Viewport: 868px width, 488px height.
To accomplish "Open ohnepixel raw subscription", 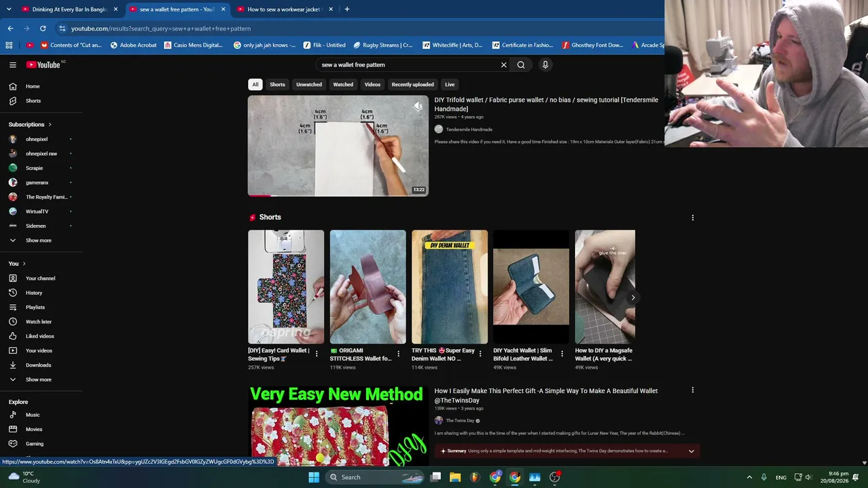I will (x=41, y=154).
